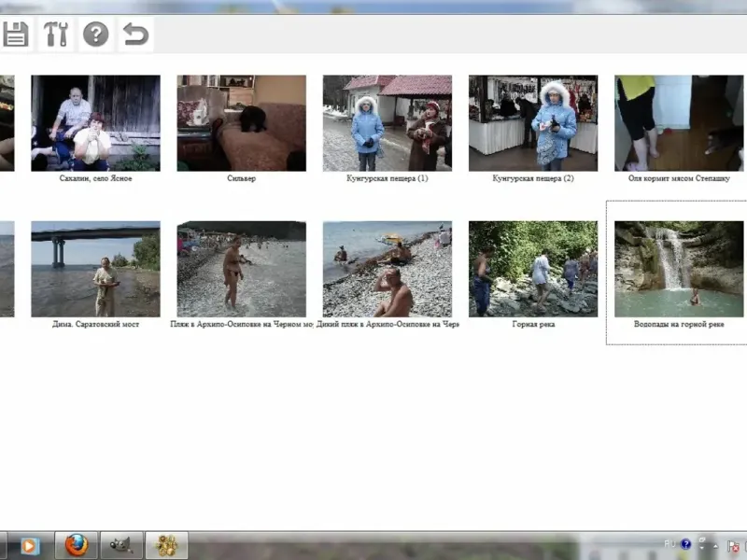Screen dimensions: 747x560
Task: Open the Кунгурская пещера (1) photo
Action: (x=388, y=123)
